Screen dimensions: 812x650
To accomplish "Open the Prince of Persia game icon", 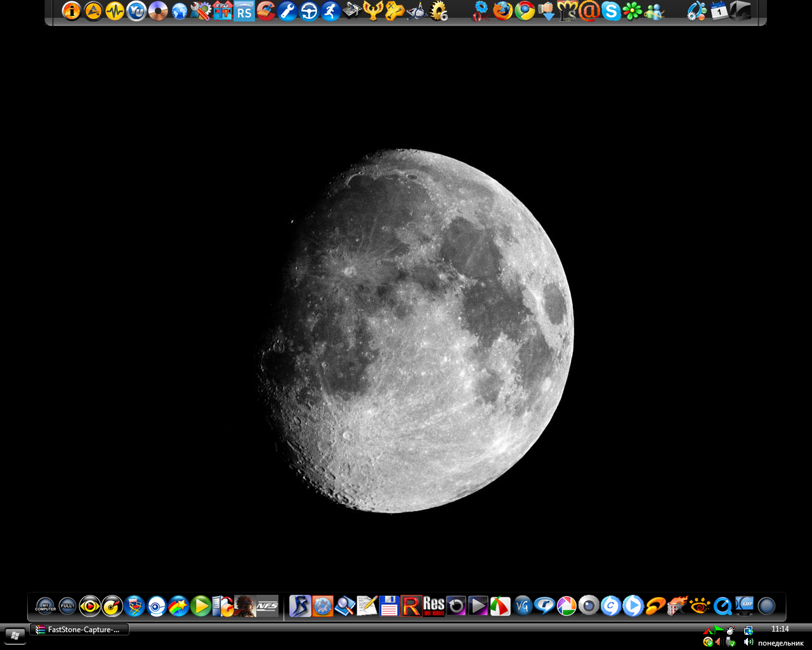I will pos(245,606).
